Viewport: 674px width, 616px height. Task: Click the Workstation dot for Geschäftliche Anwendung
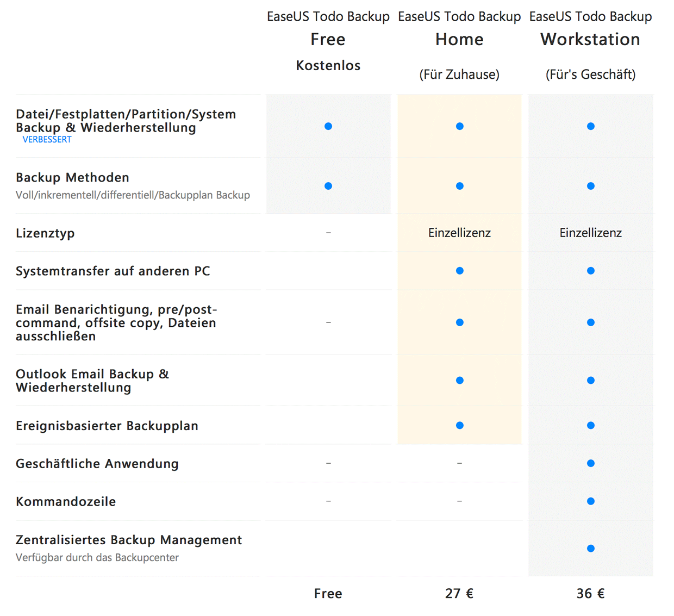point(591,463)
